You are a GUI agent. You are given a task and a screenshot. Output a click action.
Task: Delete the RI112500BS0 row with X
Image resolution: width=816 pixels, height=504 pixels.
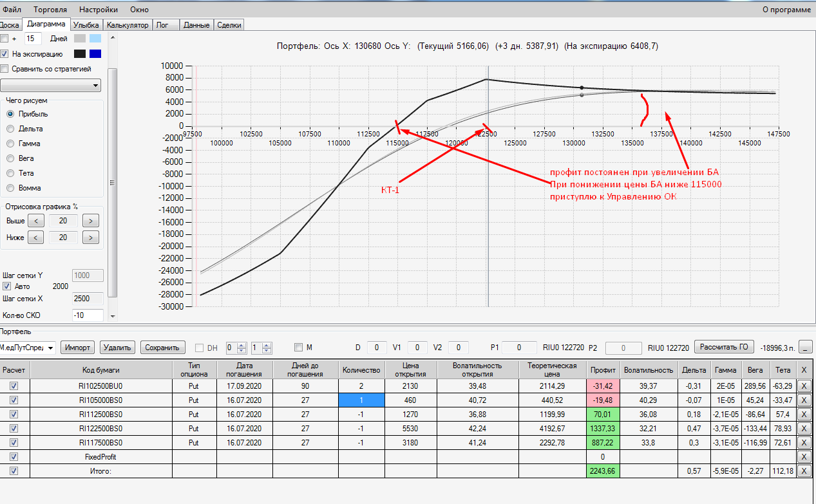pos(804,415)
